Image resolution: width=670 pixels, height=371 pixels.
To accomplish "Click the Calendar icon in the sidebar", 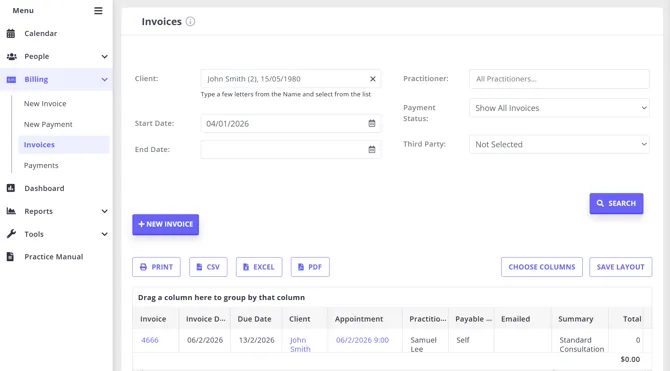I will click(11, 33).
